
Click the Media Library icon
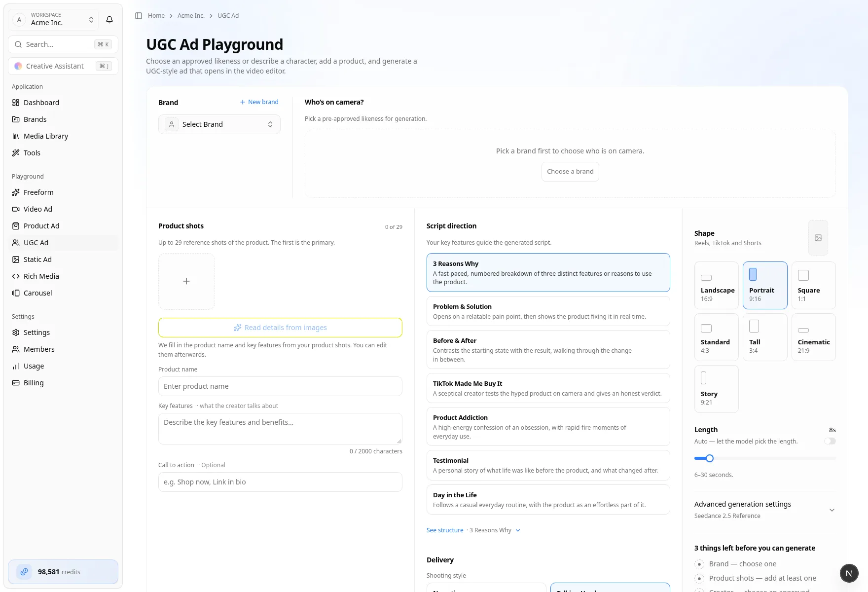pyautogui.click(x=16, y=136)
